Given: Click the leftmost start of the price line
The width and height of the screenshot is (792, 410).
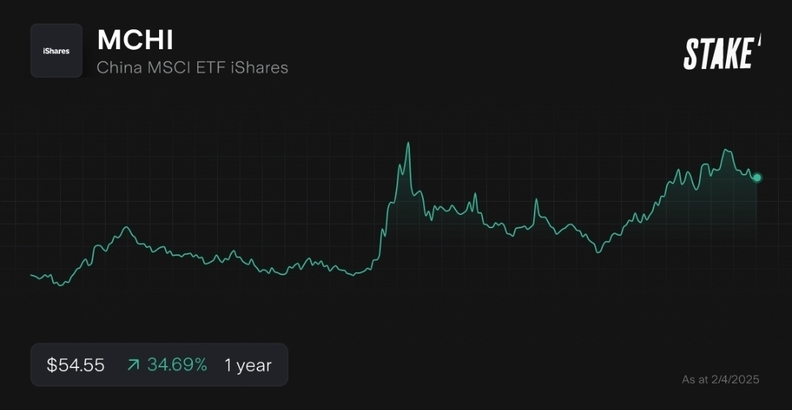Looking at the screenshot, I should pos(32,274).
